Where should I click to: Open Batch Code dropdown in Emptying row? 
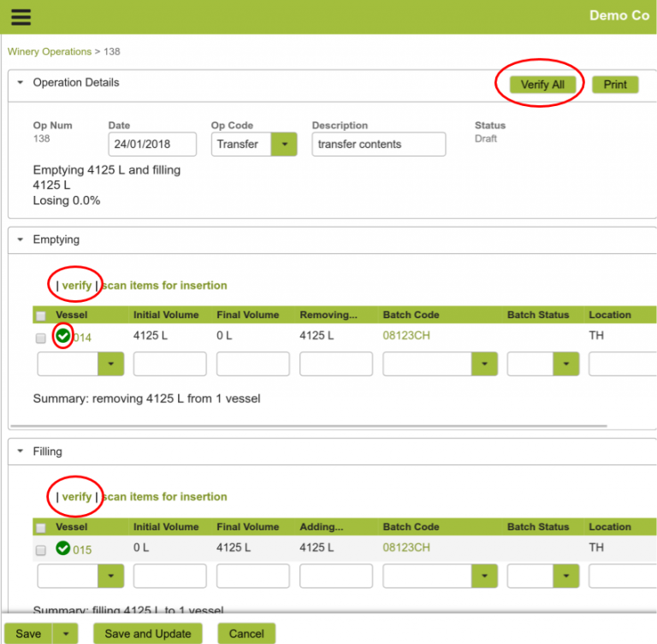point(484,364)
